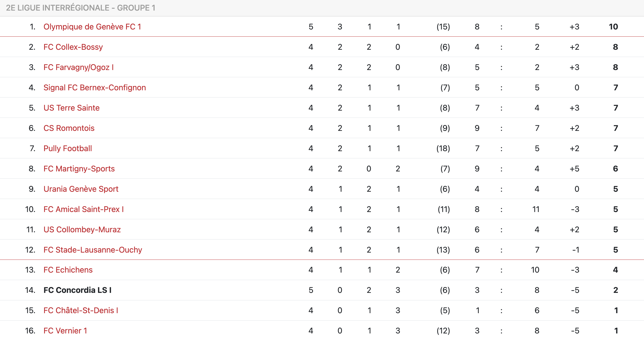Select Pully Football's (18) fair-play value
The image size is (644, 339).
tap(443, 148)
